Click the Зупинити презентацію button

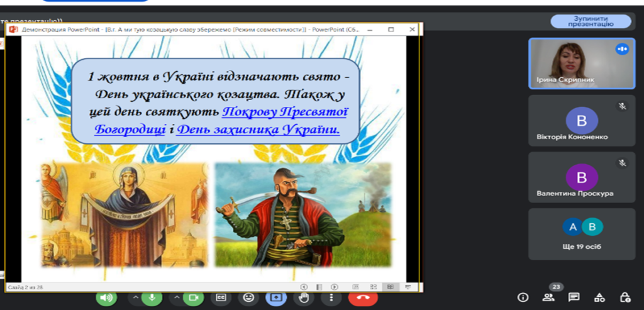(x=592, y=21)
